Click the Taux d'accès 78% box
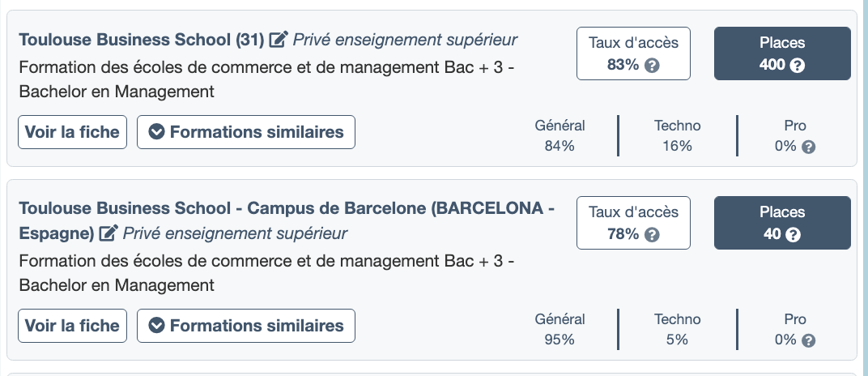This screenshot has height=376, width=868. click(x=633, y=223)
